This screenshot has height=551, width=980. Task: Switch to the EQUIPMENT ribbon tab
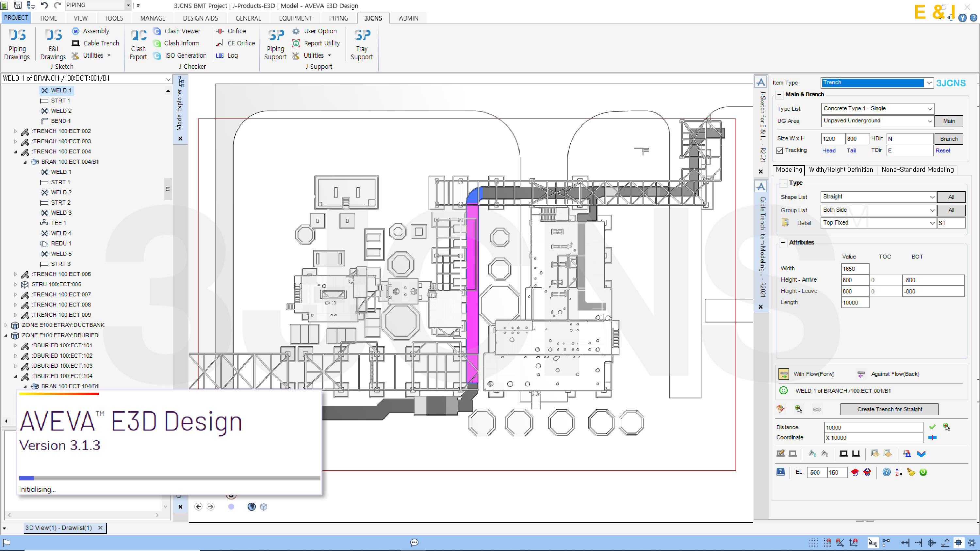coord(295,18)
